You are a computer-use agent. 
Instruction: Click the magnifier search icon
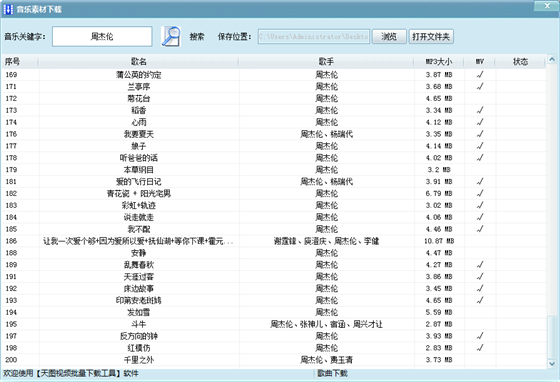click(171, 36)
